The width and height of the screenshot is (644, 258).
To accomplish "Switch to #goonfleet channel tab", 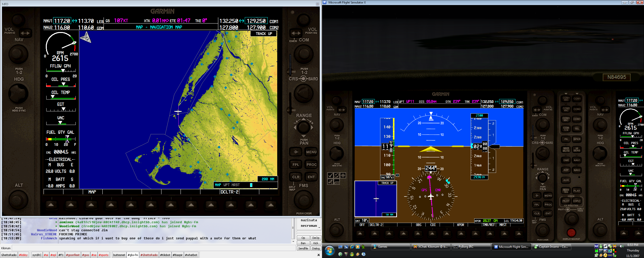I will point(73,255).
